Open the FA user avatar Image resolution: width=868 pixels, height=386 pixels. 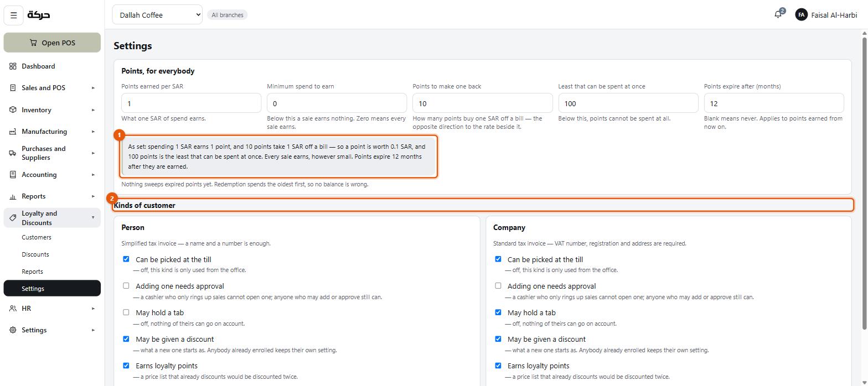(x=801, y=15)
